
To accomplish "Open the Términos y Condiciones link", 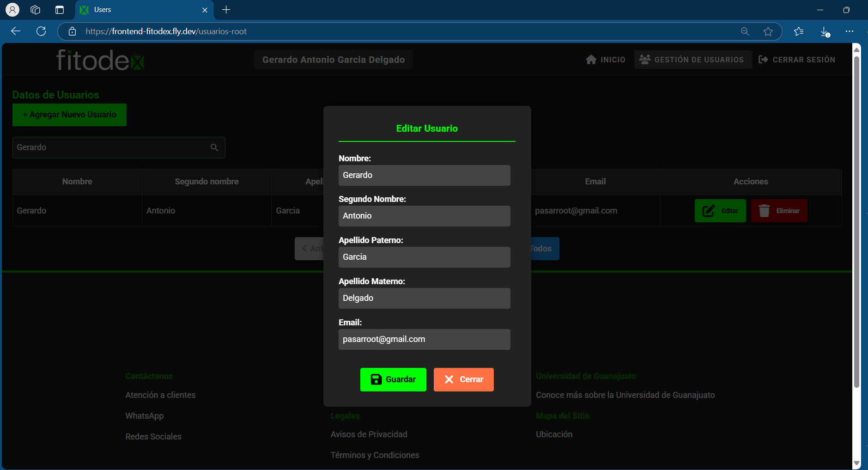I will click(x=375, y=455).
